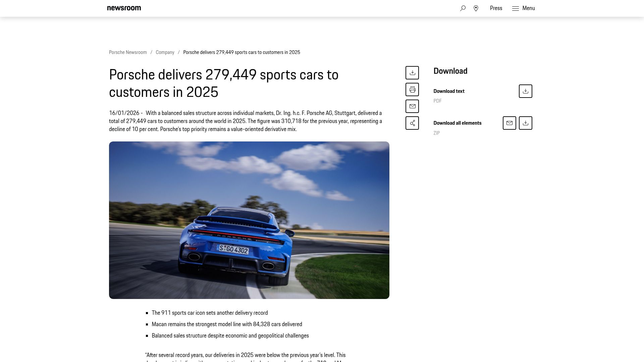
Task: Click the share article icon
Action: coord(412,123)
